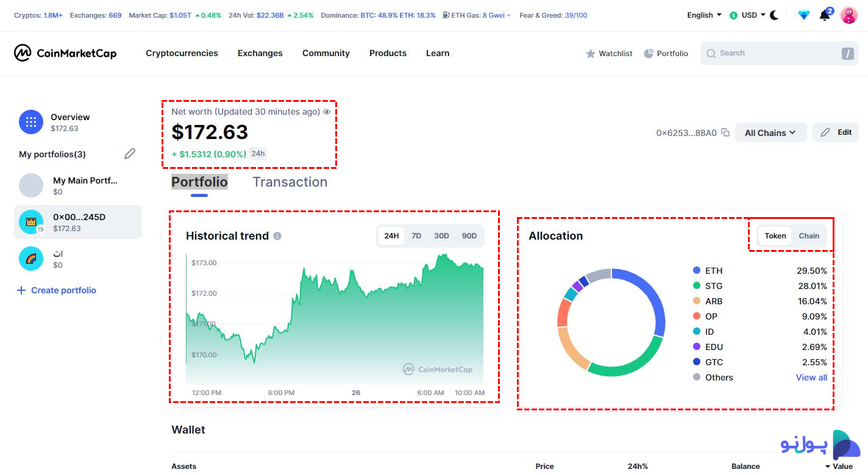The height and width of the screenshot is (475, 868).
Task: Click EDU purple legend dot
Action: (x=697, y=346)
